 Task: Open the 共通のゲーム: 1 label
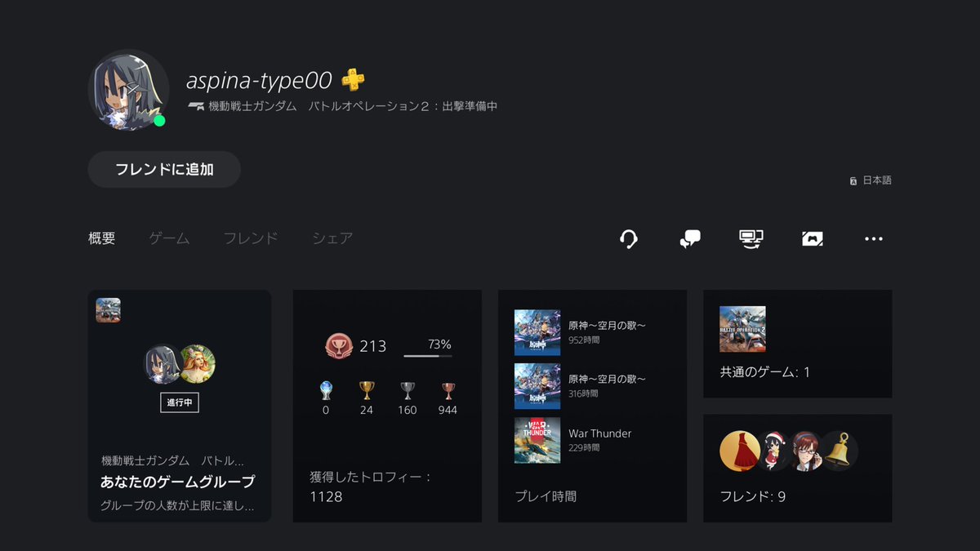tap(765, 372)
